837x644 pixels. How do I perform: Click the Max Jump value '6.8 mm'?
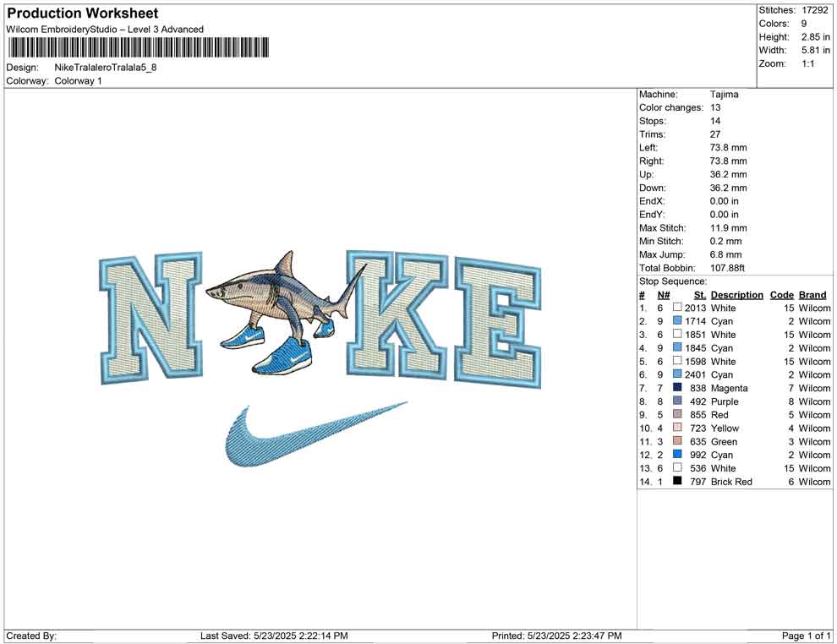(x=726, y=254)
